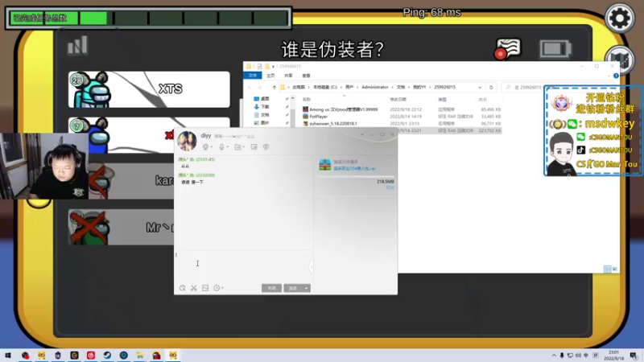Click the remote screen icon in chat toolbar
The image size is (644, 362).
(254, 147)
